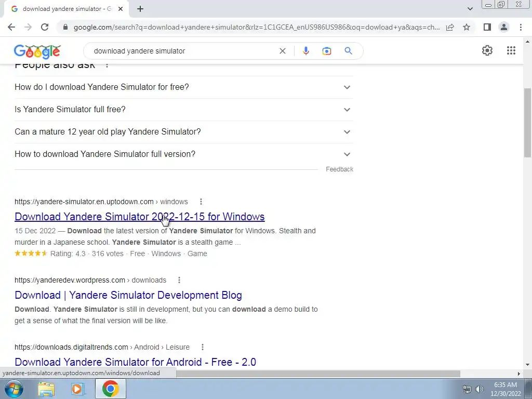Open Yandere Simulator Development Blog download link
This screenshot has width=532, height=399.
coord(128,295)
